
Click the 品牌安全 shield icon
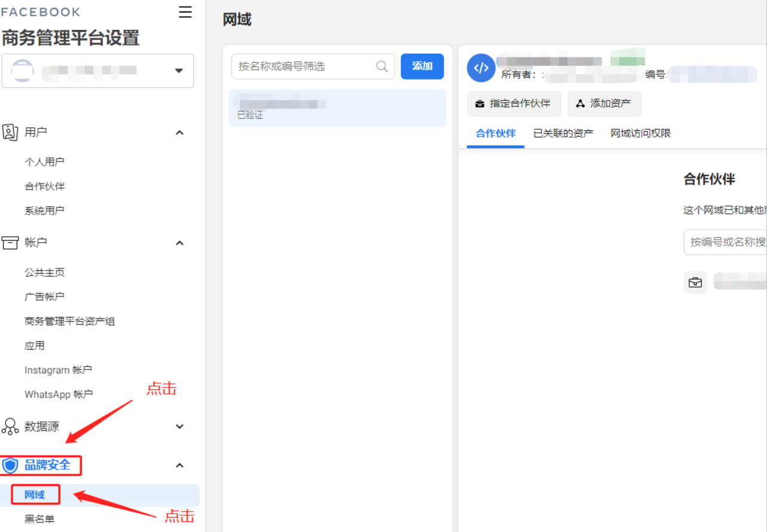coord(10,465)
